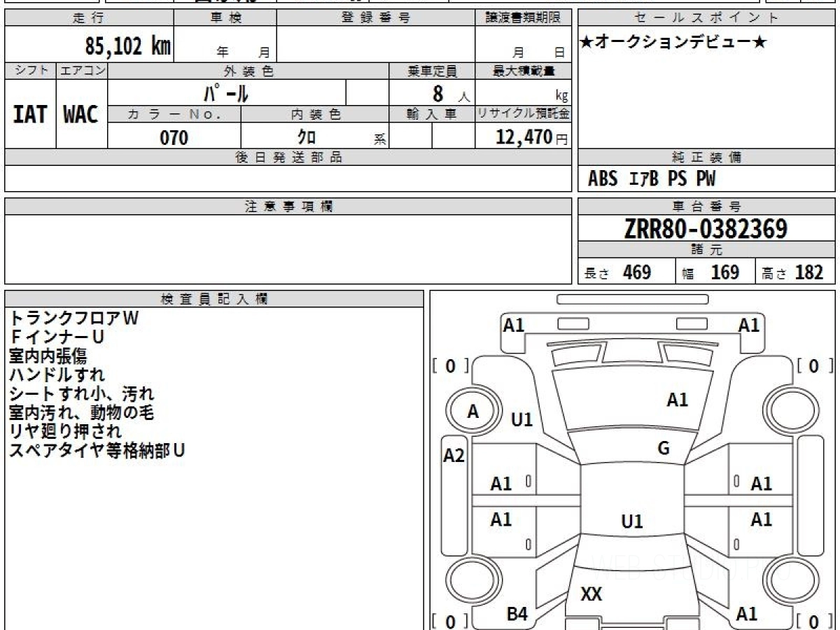840x630 pixels.
Task: Click the 純正装備 header
Action: click(706, 157)
